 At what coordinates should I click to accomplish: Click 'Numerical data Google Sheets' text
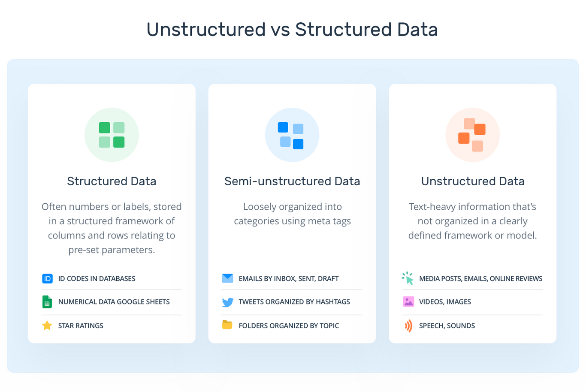pyautogui.click(x=114, y=302)
